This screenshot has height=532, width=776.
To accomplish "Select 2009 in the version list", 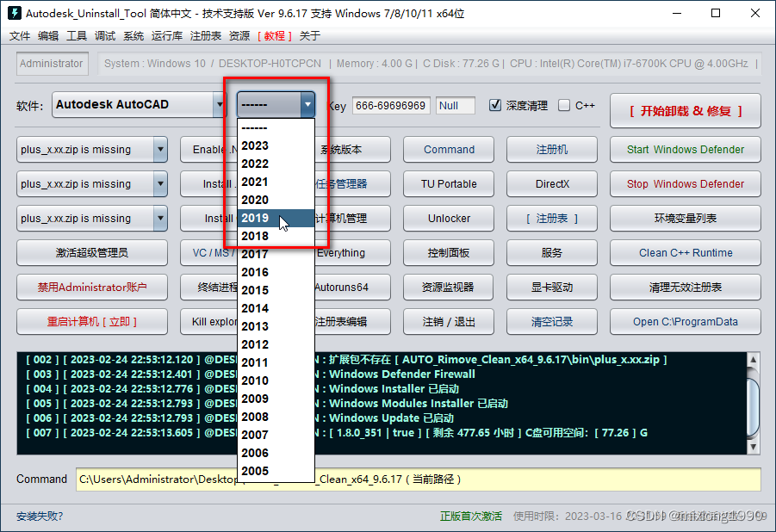I will pyautogui.click(x=276, y=399).
